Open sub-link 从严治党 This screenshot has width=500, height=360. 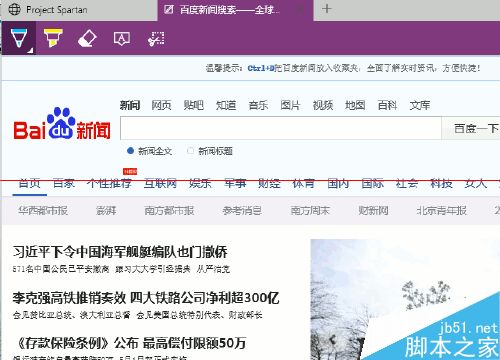coord(213,269)
